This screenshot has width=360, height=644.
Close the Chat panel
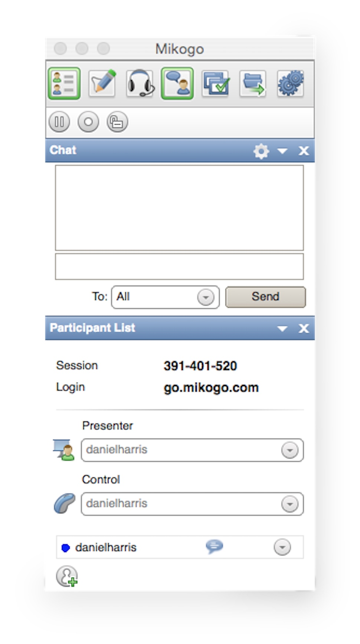click(304, 151)
